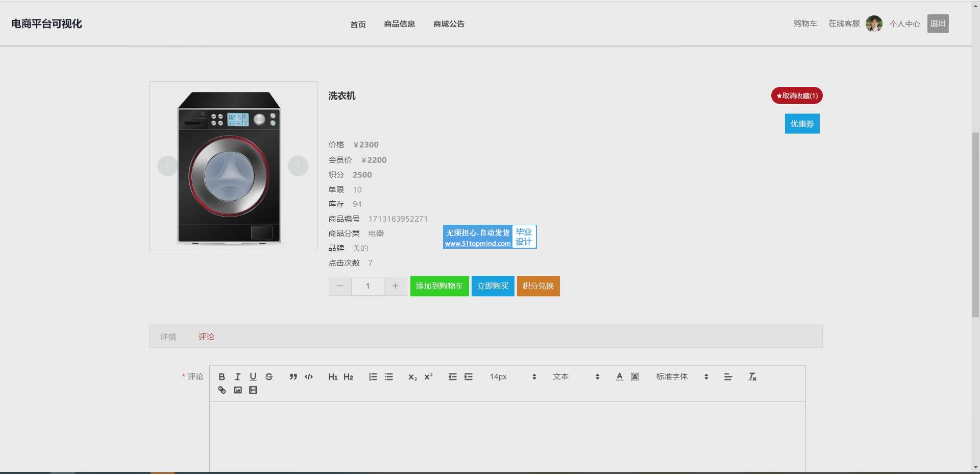This screenshot has width=980, height=474.
Task: Click 立即购买 button
Action: [493, 286]
